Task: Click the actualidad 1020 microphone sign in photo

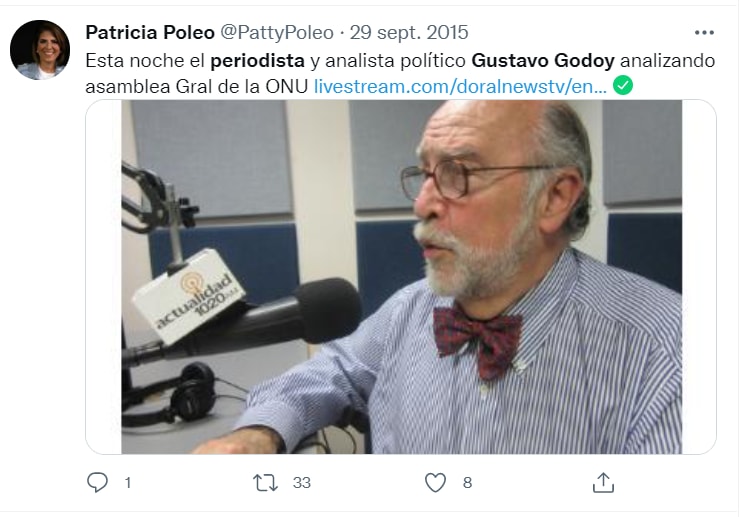Action: pyautogui.click(x=188, y=296)
